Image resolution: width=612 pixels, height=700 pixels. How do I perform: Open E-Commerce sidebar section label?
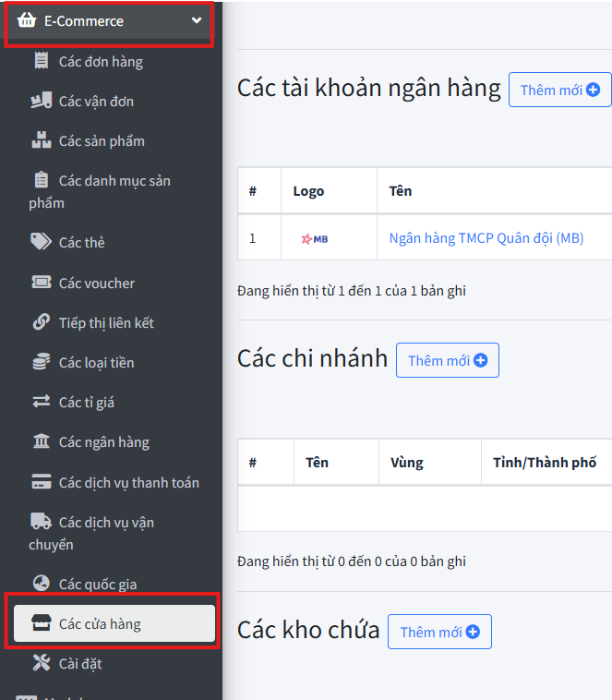[83, 21]
